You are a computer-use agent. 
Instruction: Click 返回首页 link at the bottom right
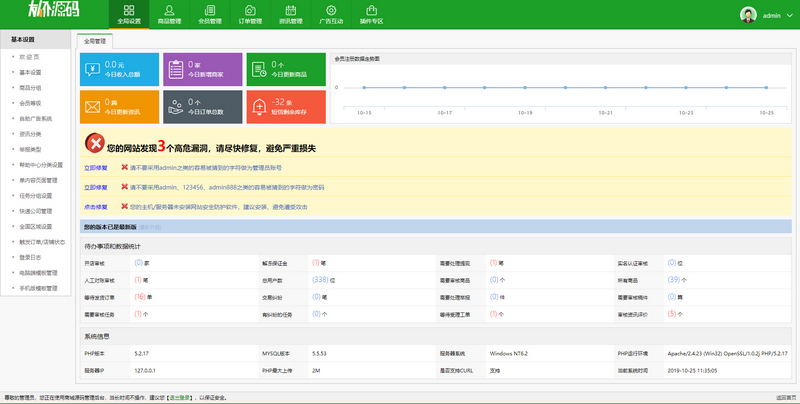click(x=786, y=397)
